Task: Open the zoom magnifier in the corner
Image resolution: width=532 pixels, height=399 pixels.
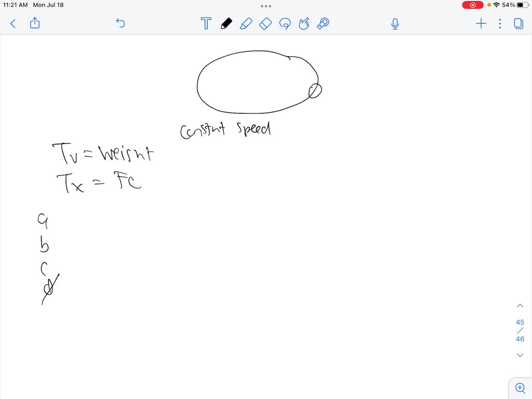Action: (520, 388)
